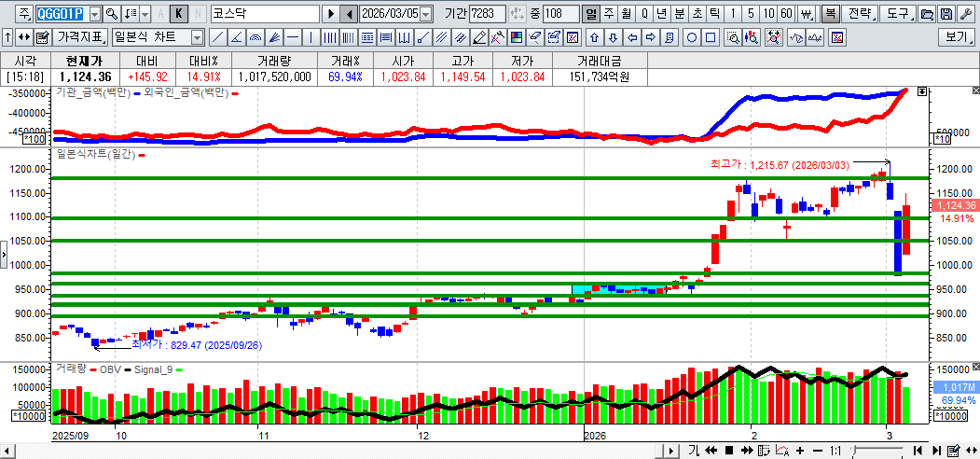This screenshot has height=459, width=980.
Task: Select the trend line drawing tool
Action: click(x=217, y=38)
